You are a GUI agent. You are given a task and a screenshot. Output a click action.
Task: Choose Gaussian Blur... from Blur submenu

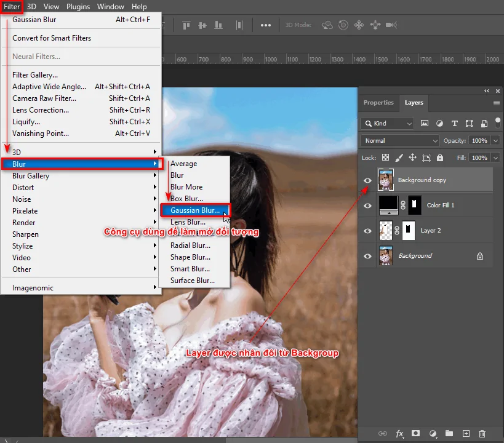tap(194, 210)
